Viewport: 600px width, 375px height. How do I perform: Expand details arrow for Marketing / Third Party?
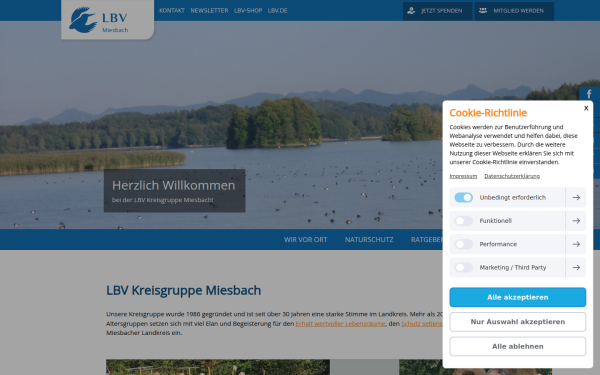pyautogui.click(x=576, y=267)
